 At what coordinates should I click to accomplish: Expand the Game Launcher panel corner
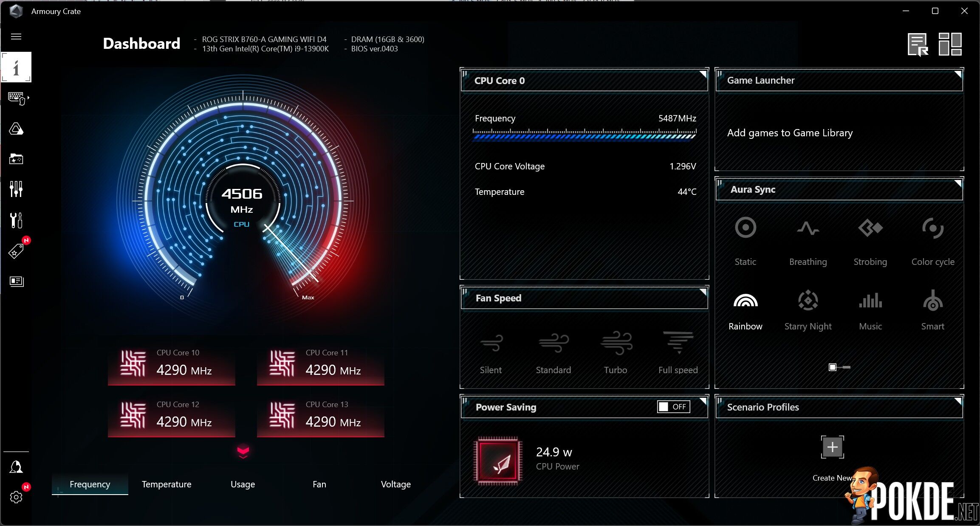point(958,75)
